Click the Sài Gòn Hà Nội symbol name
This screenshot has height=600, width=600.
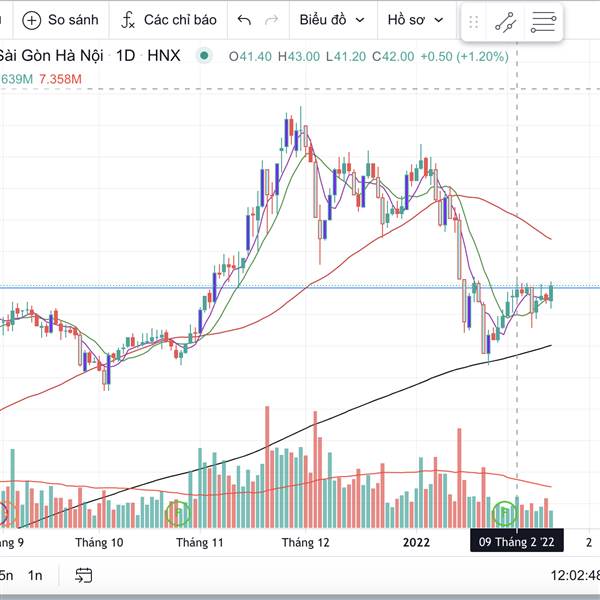click(51, 56)
